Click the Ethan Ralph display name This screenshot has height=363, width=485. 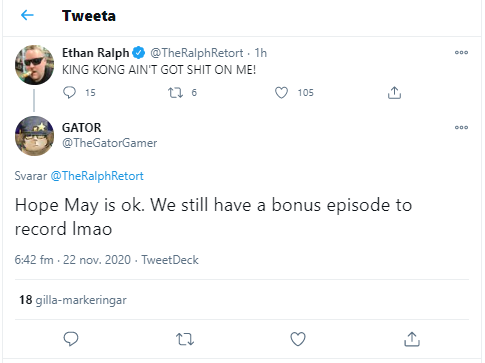click(95, 53)
